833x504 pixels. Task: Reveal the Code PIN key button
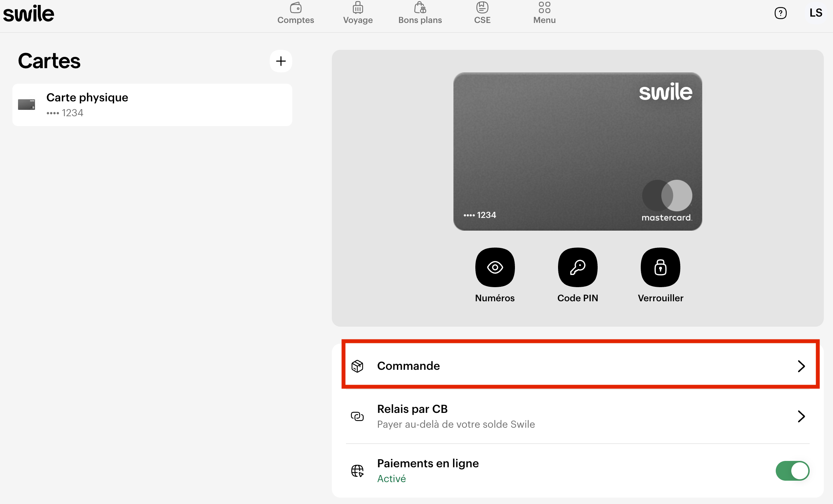click(577, 267)
